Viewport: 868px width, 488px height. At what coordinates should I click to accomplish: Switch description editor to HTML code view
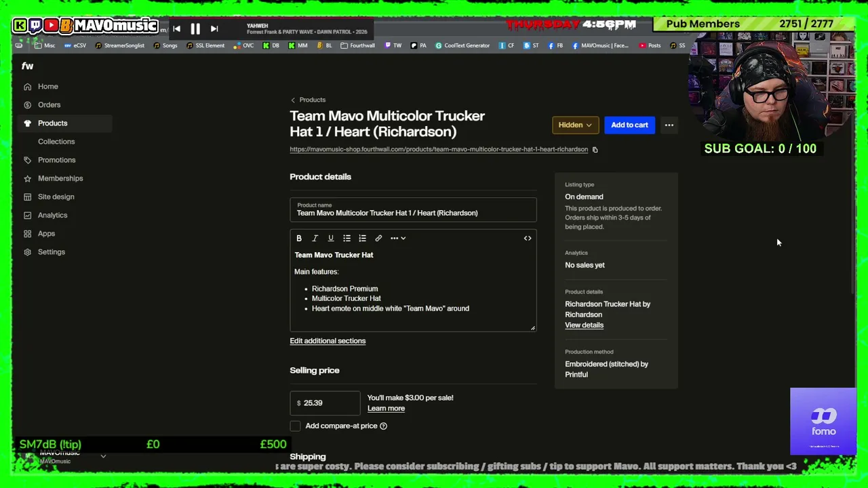528,238
